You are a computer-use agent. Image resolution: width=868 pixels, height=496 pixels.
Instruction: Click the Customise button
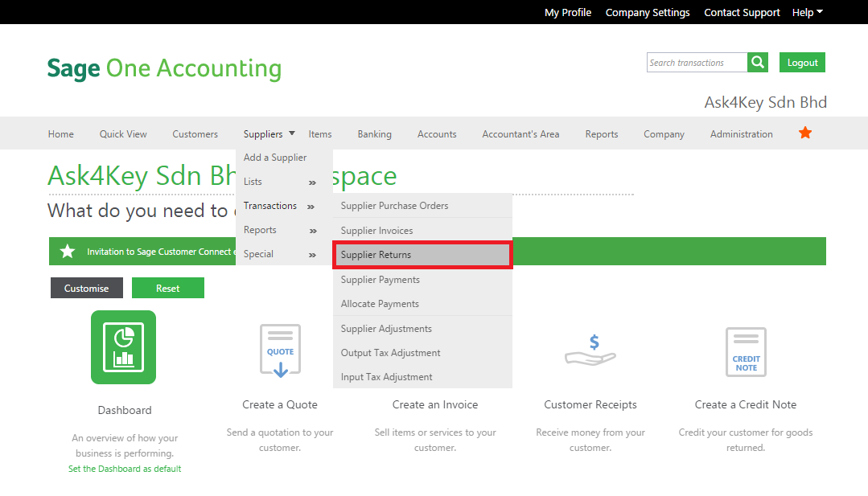[x=86, y=288]
